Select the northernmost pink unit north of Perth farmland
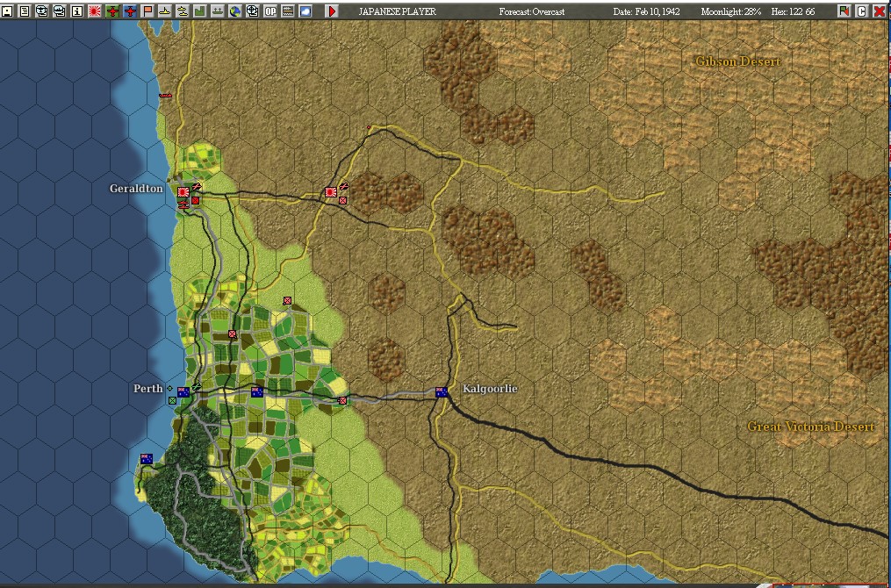891x588 pixels. click(x=287, y=300)
